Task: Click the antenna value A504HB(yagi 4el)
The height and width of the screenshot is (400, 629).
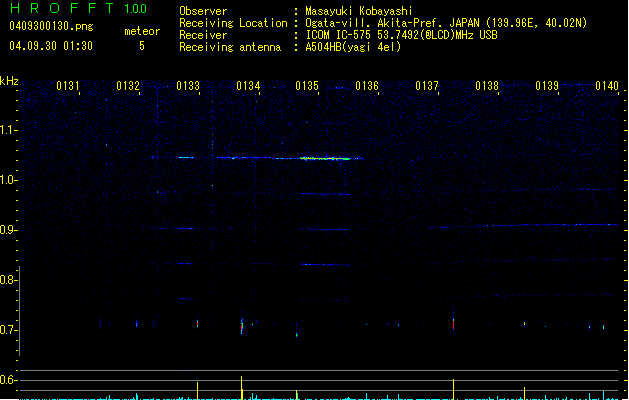Action: coord(353,47)
